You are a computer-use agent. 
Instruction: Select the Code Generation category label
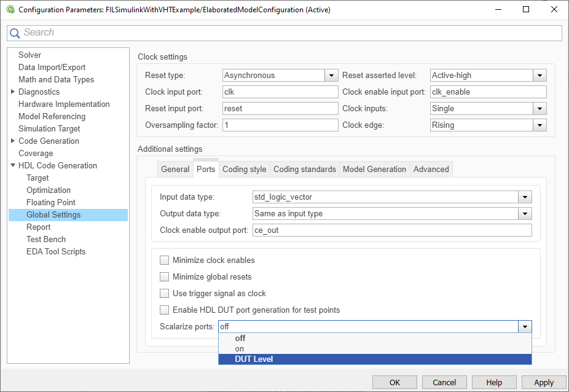click(x=49, y=141)
